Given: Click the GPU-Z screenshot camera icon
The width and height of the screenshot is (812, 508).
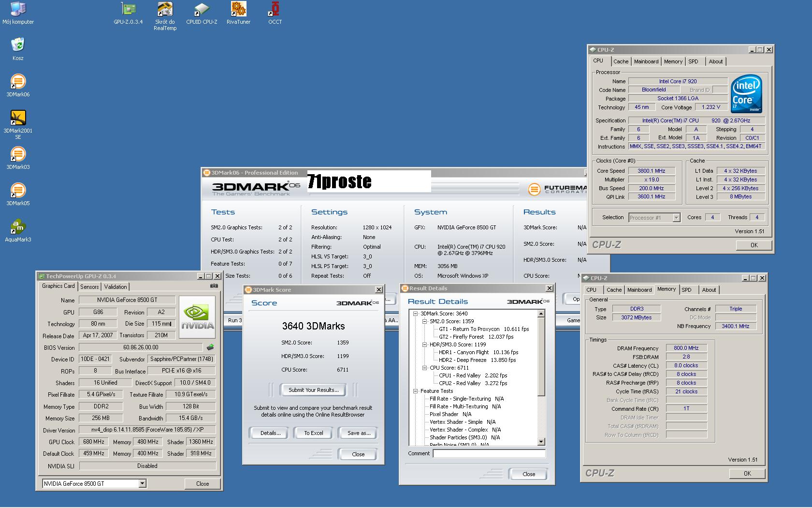Looking at the screenshot, I should click(214, 286).
